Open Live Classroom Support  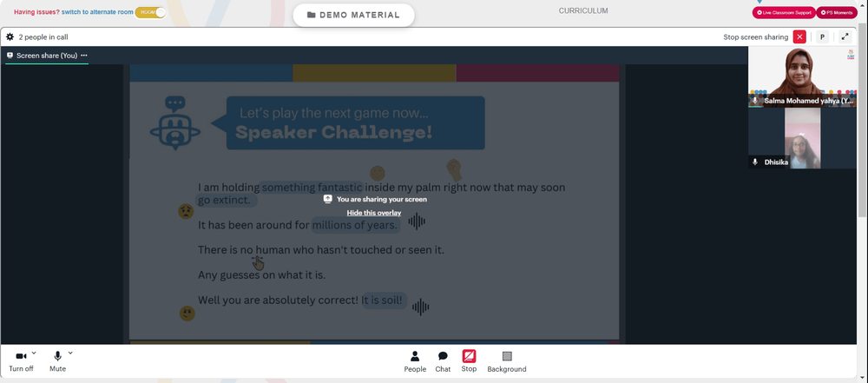pyautogui.click(x=783, y=12)
